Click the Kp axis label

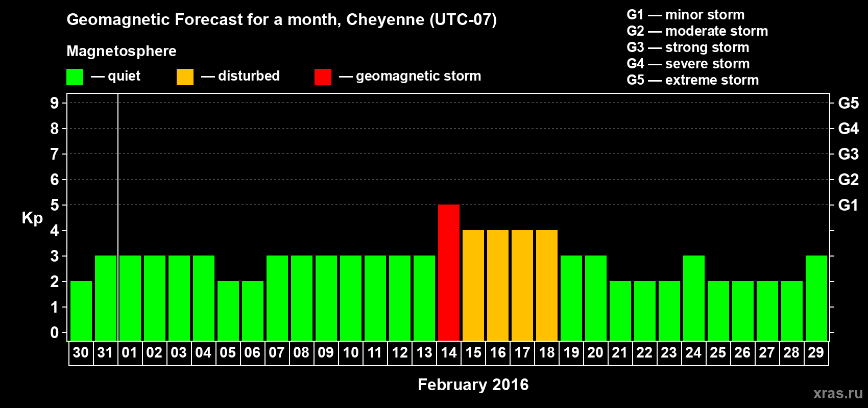point(32,218)
